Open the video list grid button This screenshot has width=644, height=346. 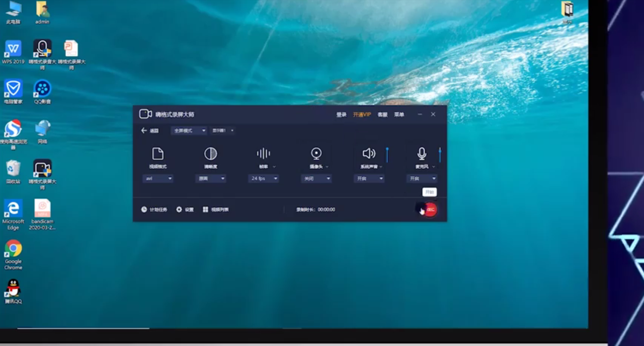pos(216,210)
